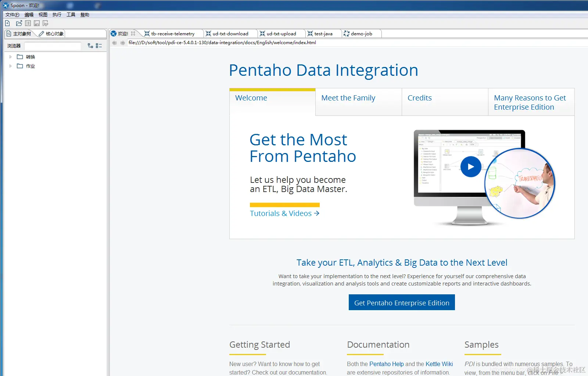The width and height of the screenshot is (588, 376).
Task: Click the 作业 folder icon
Action: click(x=20, y=66)
